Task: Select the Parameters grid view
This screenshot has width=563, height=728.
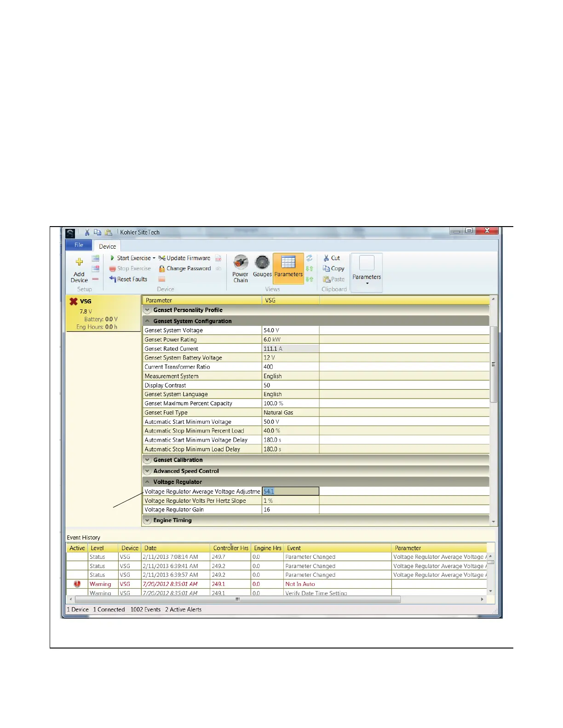Action: [288, 267]
